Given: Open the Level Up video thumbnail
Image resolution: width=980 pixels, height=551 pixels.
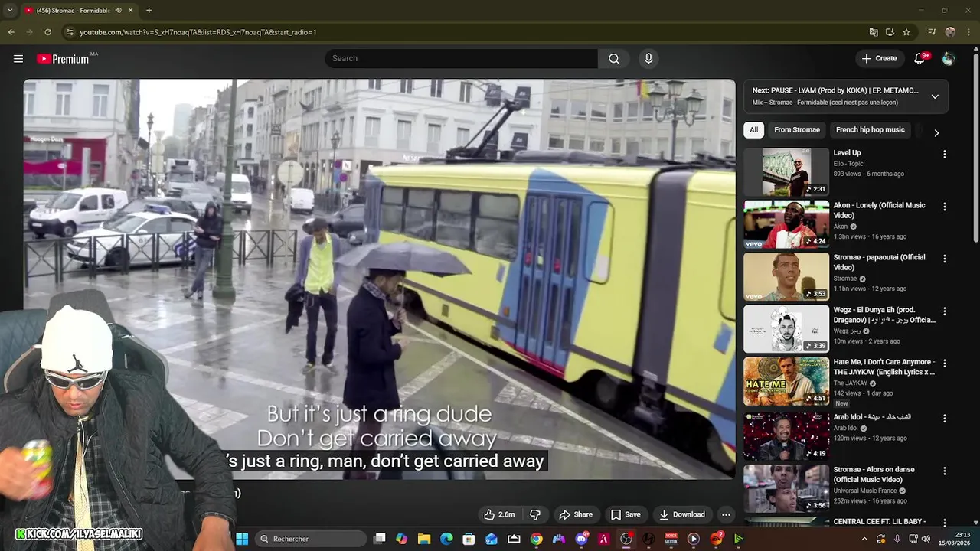Looking at the screenshot, I should [786, 171].
